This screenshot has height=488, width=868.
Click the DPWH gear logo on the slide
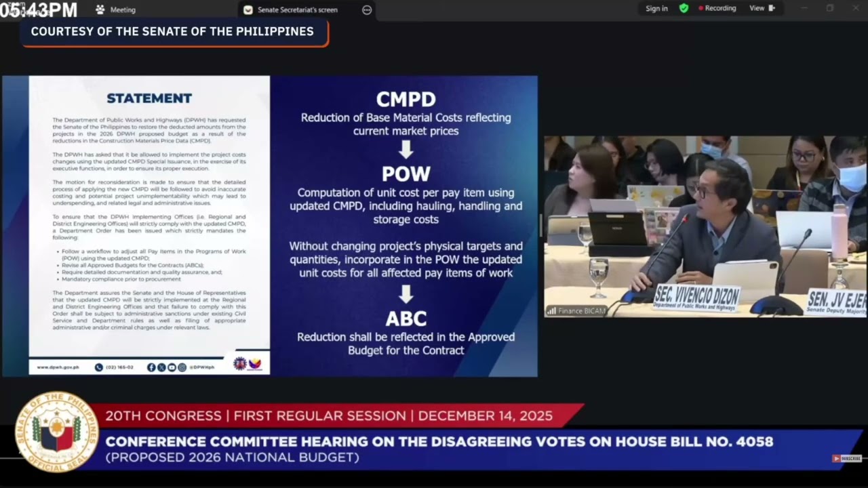pos(240,363)
